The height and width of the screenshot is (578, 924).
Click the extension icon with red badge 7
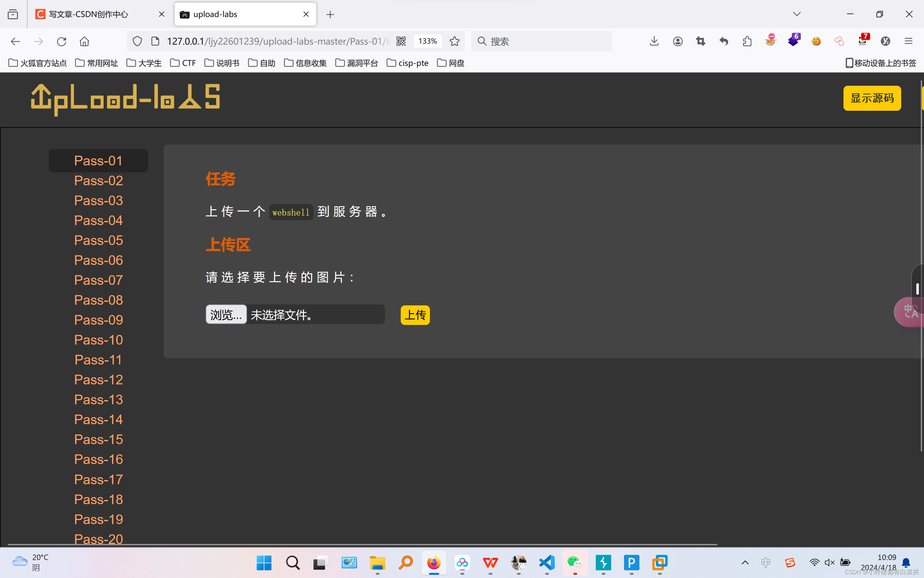pyautogui.click(x=863, y=40)
